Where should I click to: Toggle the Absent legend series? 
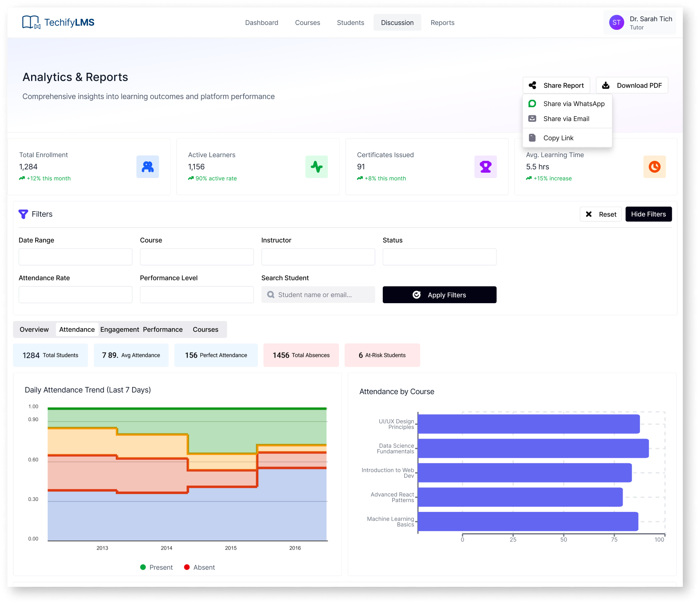199,567
